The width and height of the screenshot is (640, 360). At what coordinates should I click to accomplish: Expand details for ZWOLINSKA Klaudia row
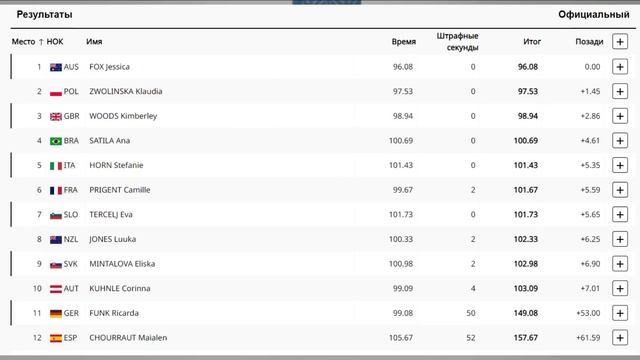(x=620, y=91)
